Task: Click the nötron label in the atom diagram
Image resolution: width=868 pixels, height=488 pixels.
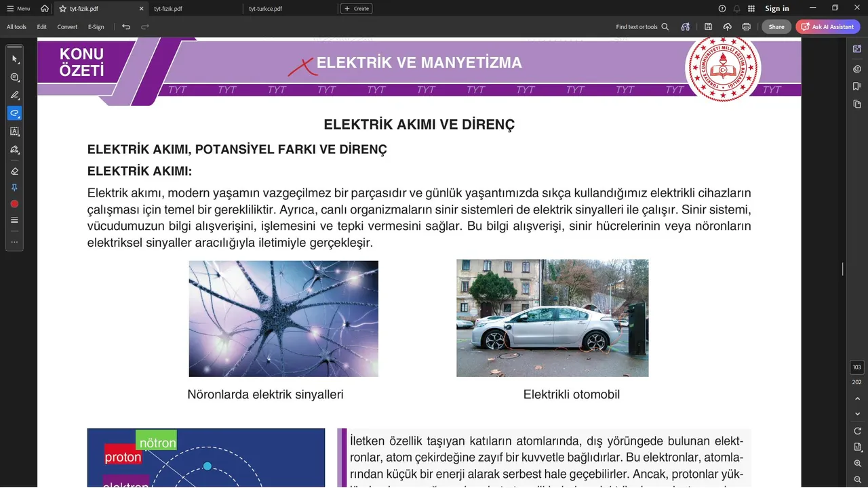Action: pyautogui.click(x=157, y=442)
